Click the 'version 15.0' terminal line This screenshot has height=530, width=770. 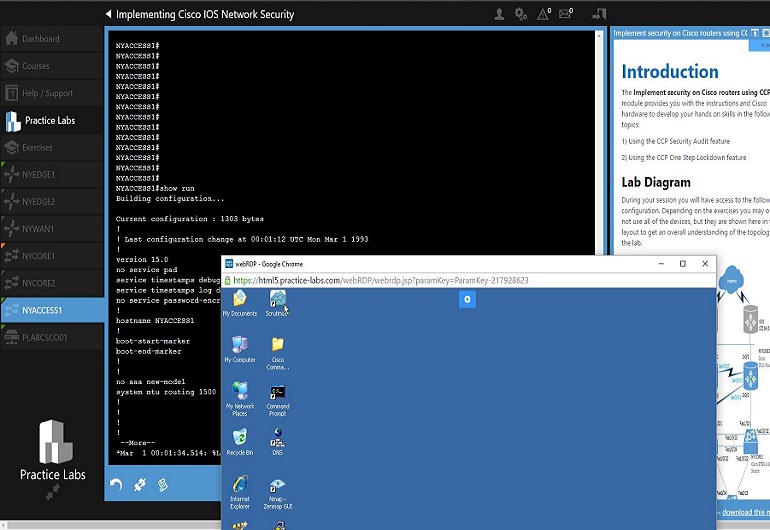(142, 259)
